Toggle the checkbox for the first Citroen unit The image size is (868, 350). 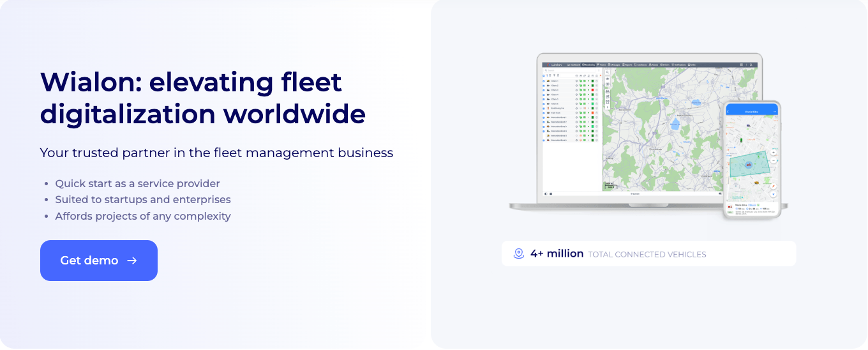click(x=544, y=81)
